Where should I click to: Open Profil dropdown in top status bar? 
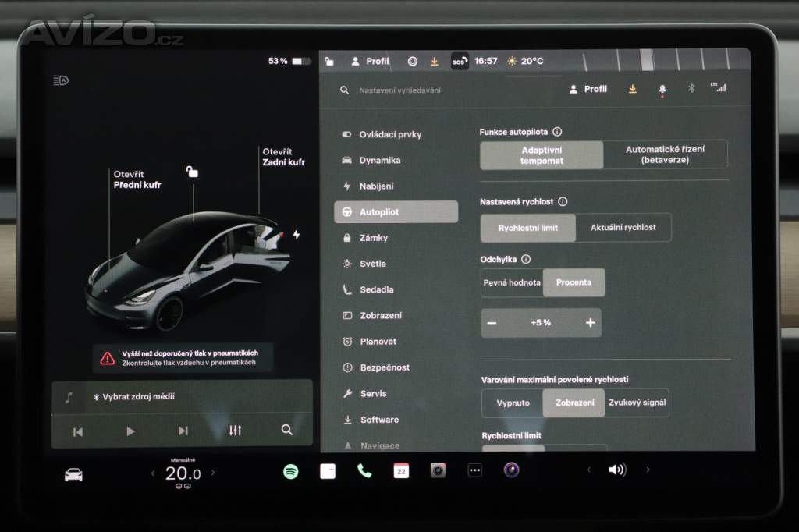[x=370, y=61]
